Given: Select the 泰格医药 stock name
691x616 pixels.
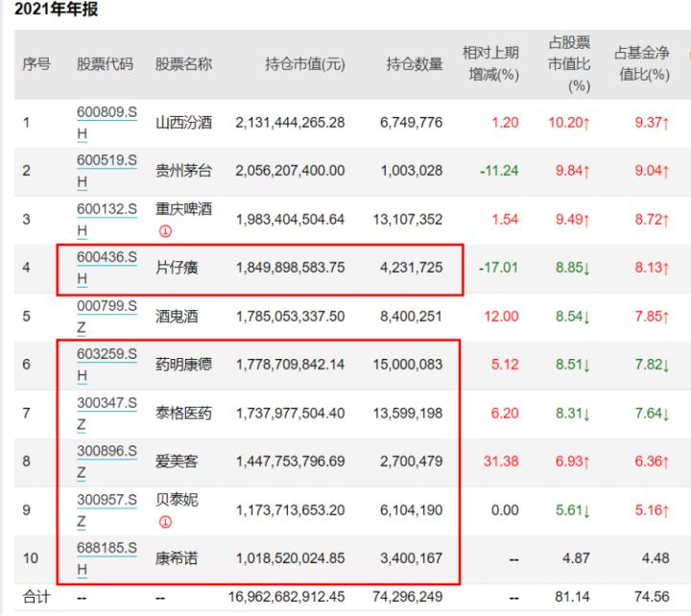Looking at the screenshot, I should pyautogui.click(x=183, y=414).
